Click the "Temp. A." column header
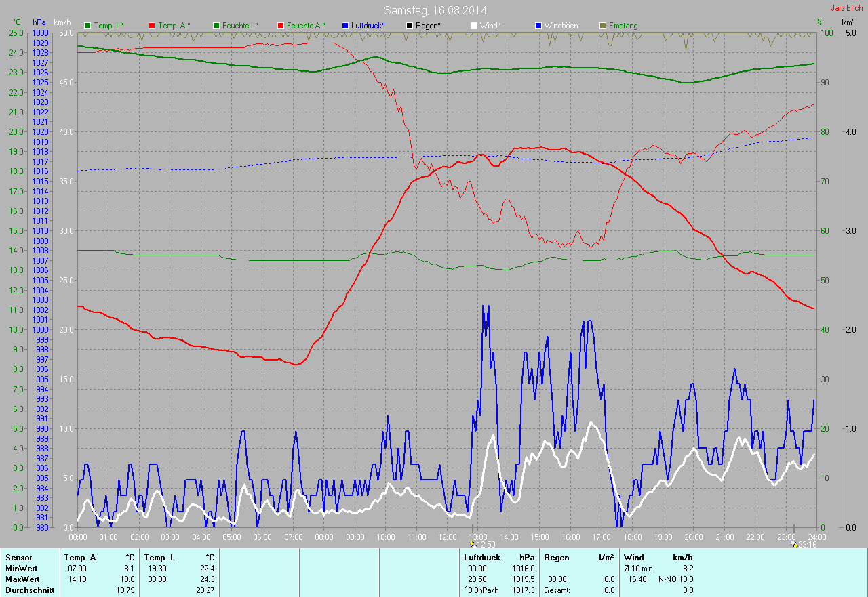The width and height of the screenshot is (868, 597). coord(81,558)
